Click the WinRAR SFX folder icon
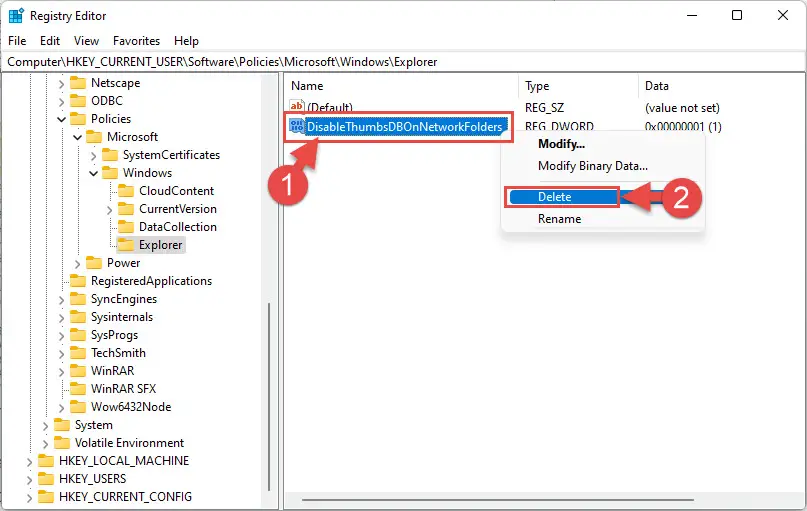 coord(78,389)
